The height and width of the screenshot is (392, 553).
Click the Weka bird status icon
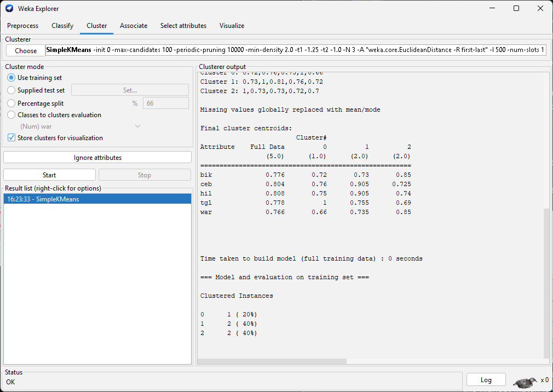[526, 381]
